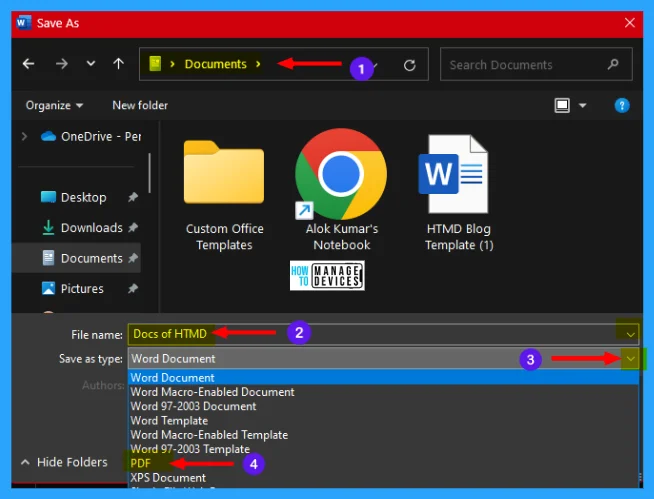The width and height of the screenshot is (654, 499).
Task: Open the Organize dropdown menu
Action: point(55,105)
